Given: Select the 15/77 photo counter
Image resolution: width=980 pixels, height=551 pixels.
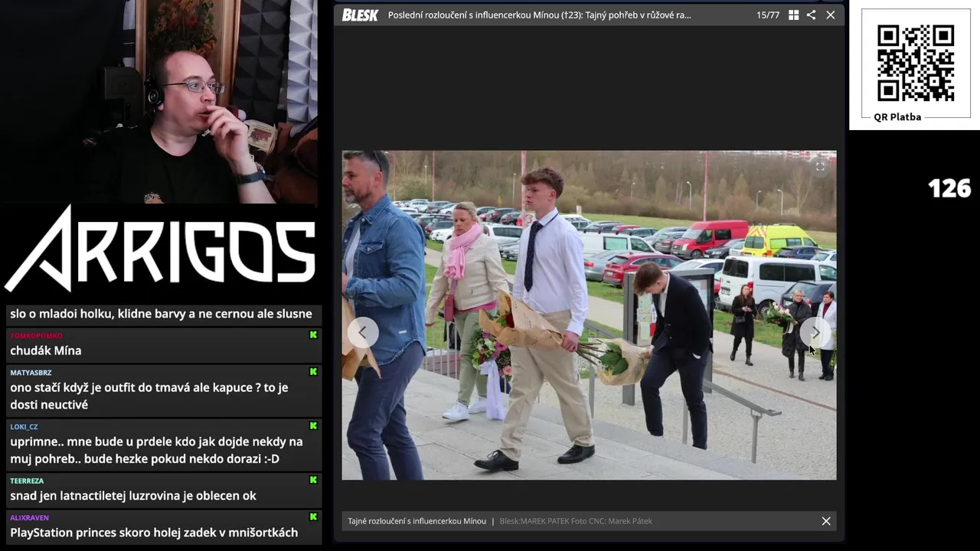Looking at the screenshot, I should coord(768,15).
